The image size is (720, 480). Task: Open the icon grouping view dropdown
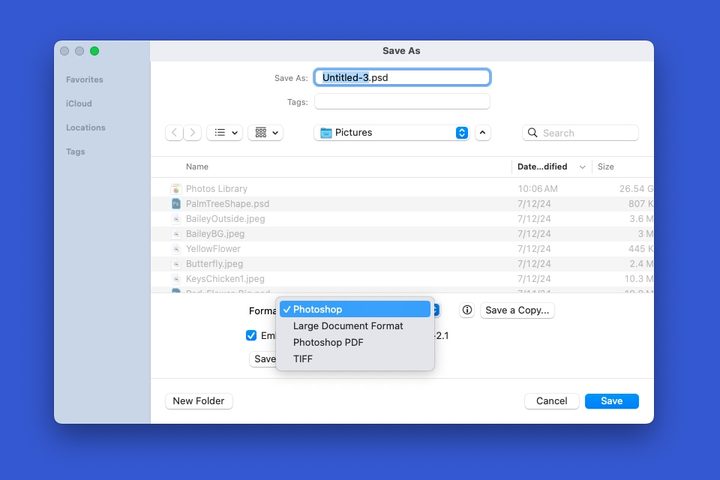pos(265,133)
